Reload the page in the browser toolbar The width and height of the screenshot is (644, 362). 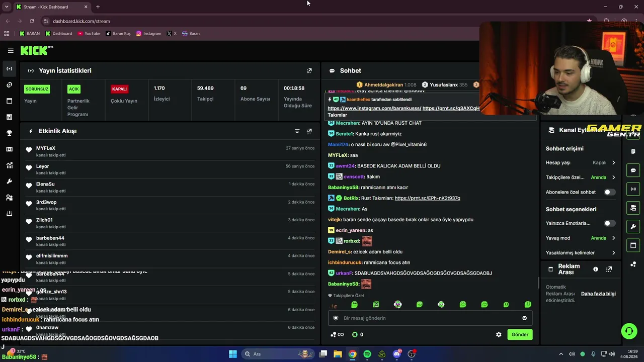pyautogui.click(x=32, y=21)
